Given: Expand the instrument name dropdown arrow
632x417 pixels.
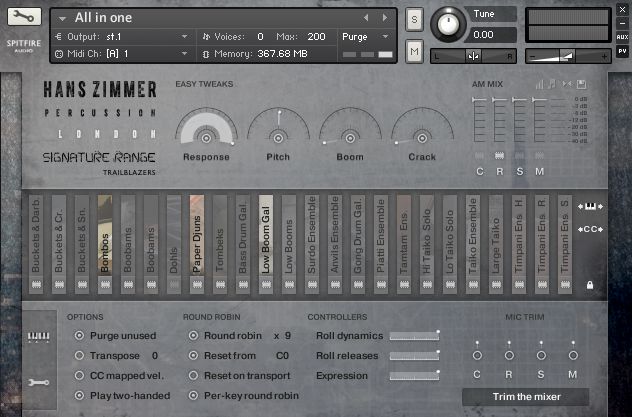Looking at the screenshot, I should coord(62,19).
